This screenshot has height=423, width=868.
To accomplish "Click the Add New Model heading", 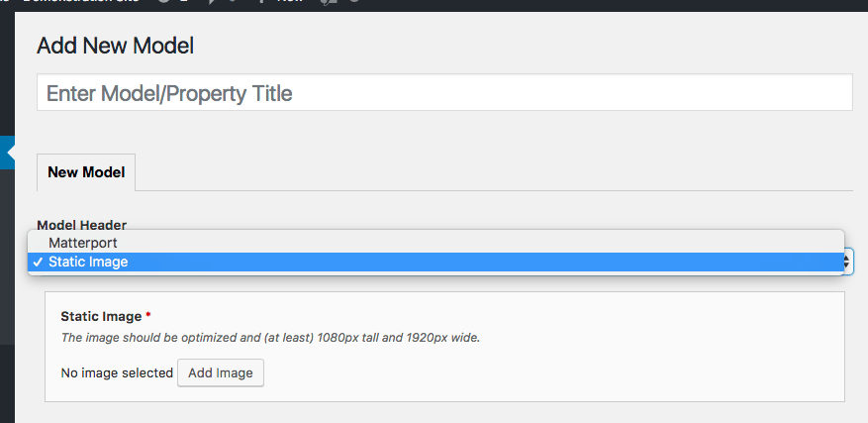I will 115,46.
